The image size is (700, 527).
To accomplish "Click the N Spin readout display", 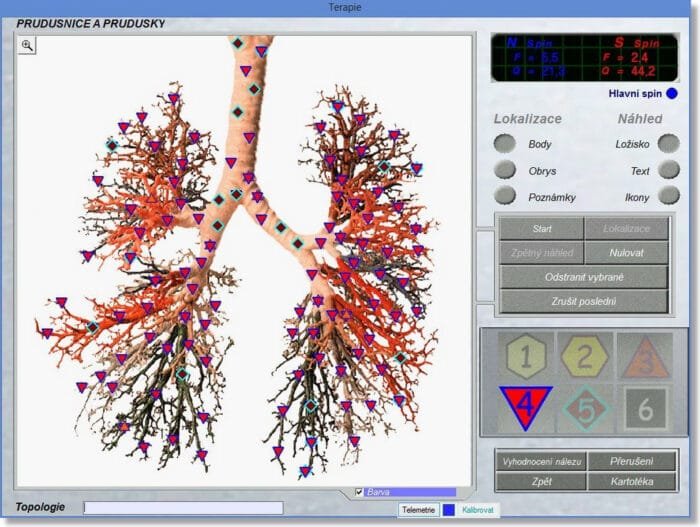I will pos(536,58).
